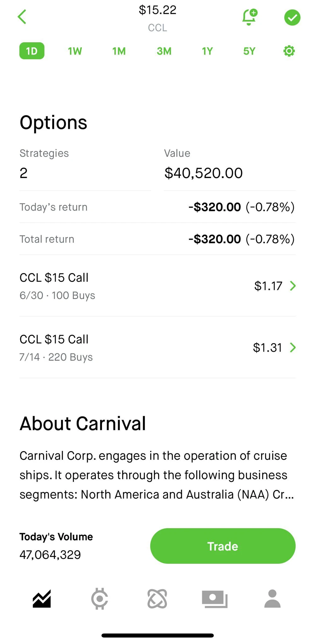Open the investing chart tab icon
Viewport: 315px width, 644px height.
click(x=42, y=599)
